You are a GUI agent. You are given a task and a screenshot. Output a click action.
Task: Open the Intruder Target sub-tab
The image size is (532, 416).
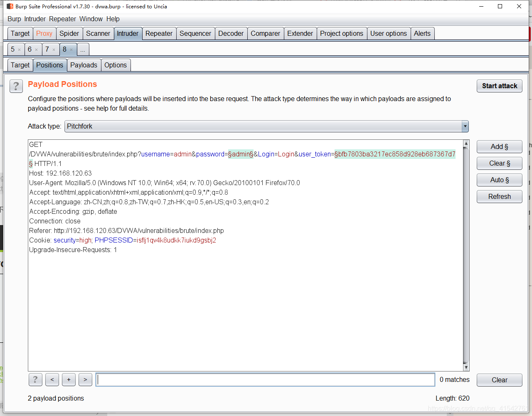point(20,65)
